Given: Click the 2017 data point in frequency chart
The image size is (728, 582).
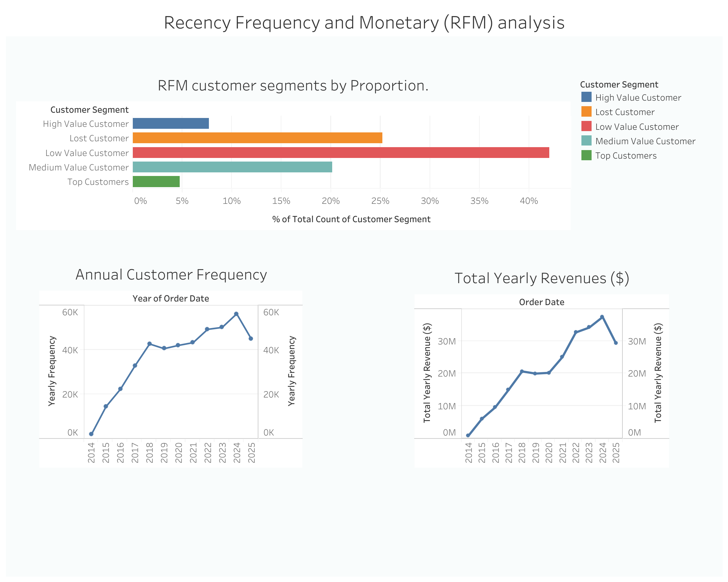Looking at the screenshot, I should [x=135, y=365].
